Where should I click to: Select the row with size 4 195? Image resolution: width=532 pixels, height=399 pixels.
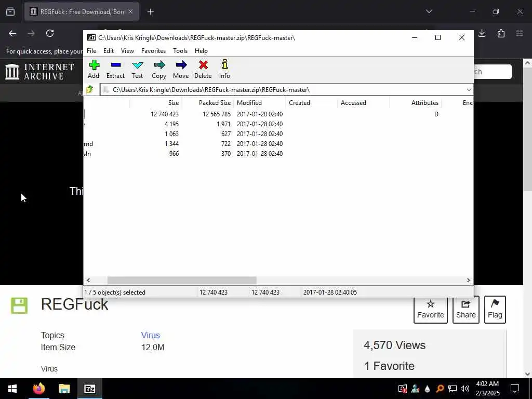click(x=278, y=124)
